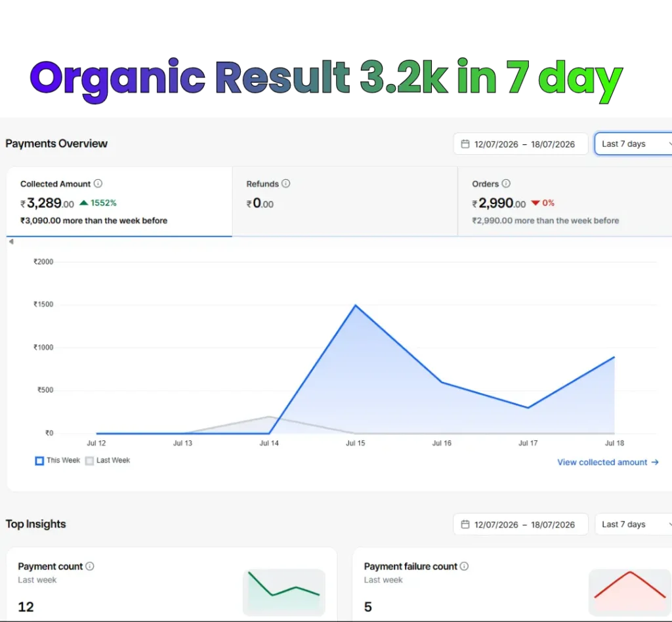Screen dimensions: 672x622
Task: Click the ₹0.00 refunds value
Action: point(260,203)
